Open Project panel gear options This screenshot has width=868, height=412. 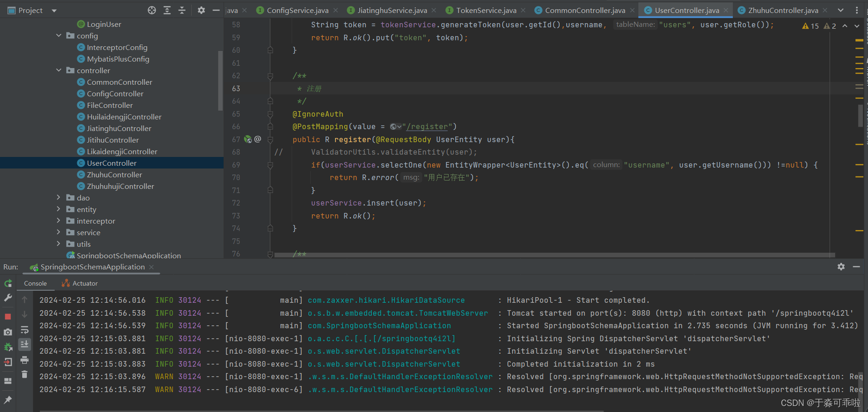201,10
